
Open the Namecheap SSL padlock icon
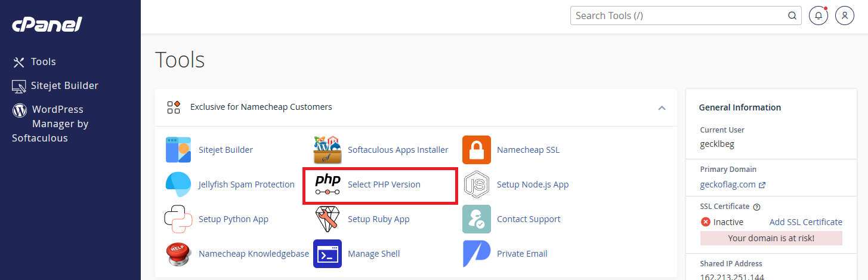(x=477, y=150)
